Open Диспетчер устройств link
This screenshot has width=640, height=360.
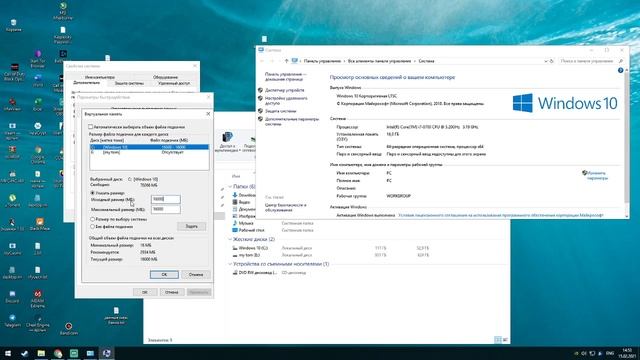(284, 90)
